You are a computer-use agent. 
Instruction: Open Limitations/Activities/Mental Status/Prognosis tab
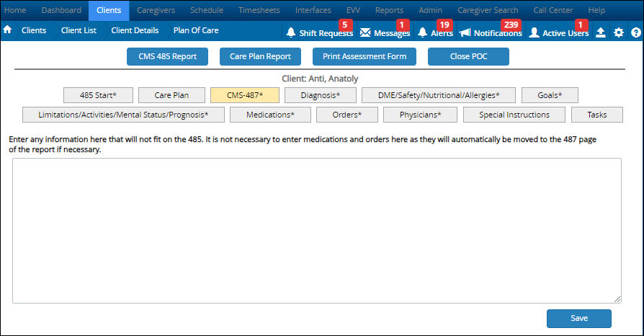coord(123,115)
